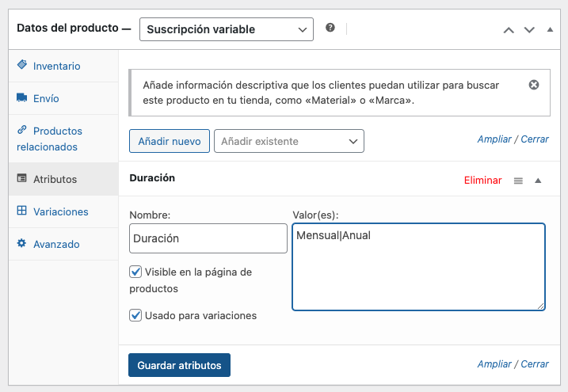Click the Atributos list icon
The image size is (568, 392).
(x=21, y=178)
